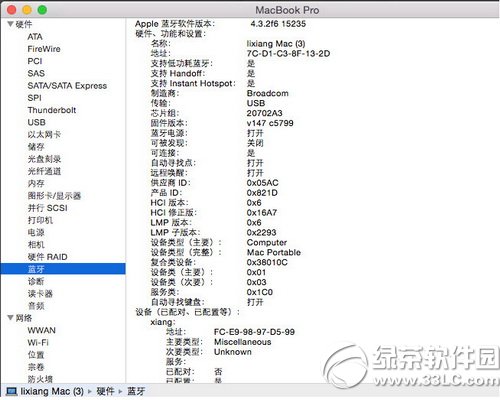Click the address value 7C-D1-C3-8F-13-2D
The width and height of the screenshot is (500, 400).
coord(288,53)
